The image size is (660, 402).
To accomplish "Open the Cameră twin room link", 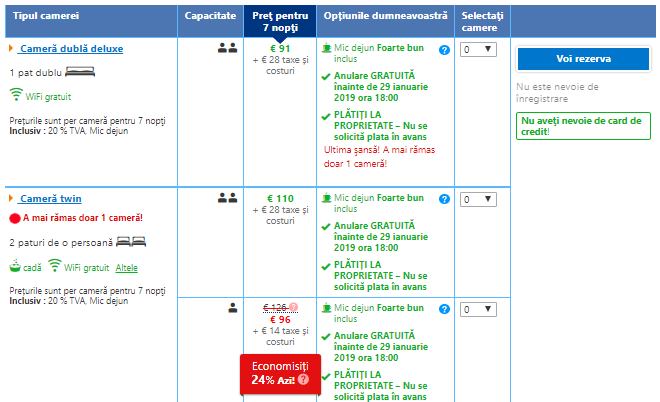I will [57, 199].
